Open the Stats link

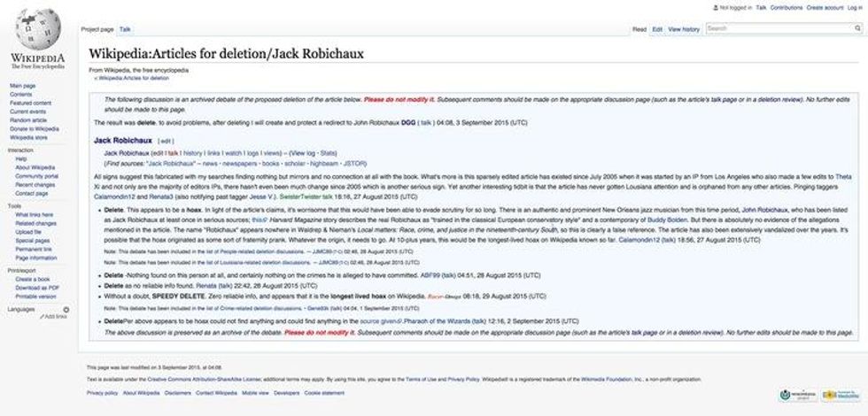(x=328, y=152)
